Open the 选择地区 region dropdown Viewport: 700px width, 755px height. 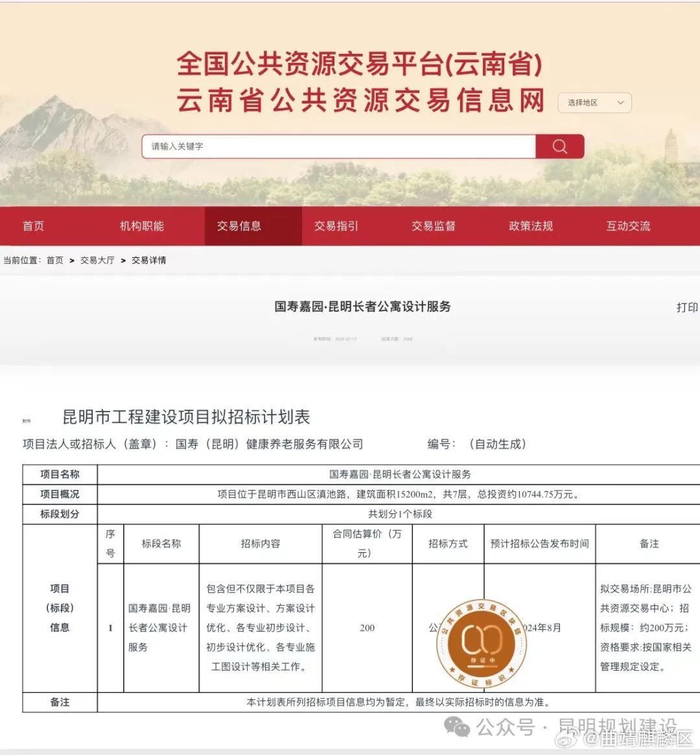tap(594, 102)
